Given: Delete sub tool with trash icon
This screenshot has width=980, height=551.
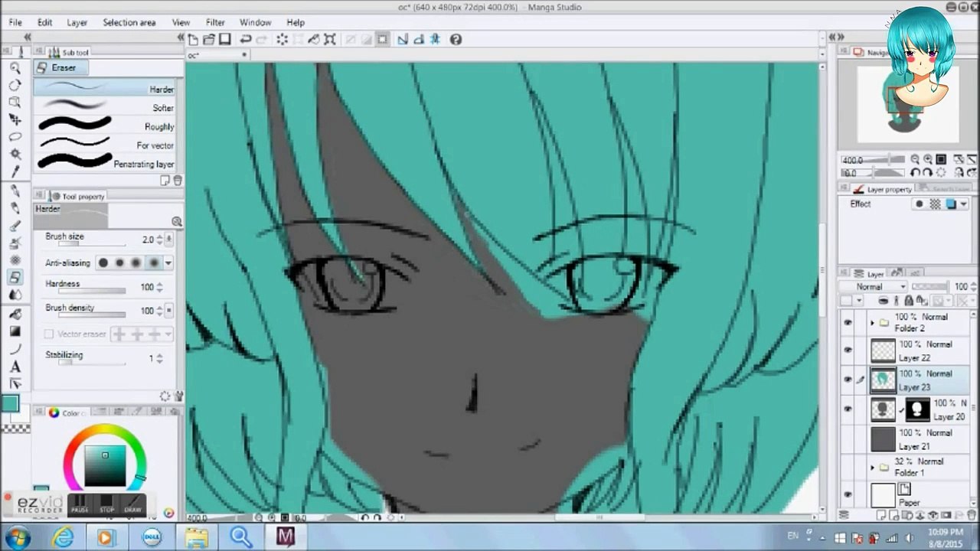Looking at the screenshot, I should coord(178,181).
